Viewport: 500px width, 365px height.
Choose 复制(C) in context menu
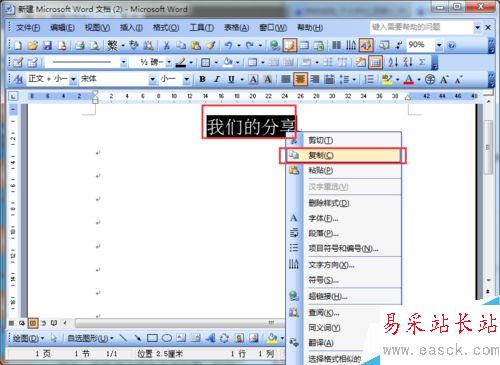[x=343, y=155]
